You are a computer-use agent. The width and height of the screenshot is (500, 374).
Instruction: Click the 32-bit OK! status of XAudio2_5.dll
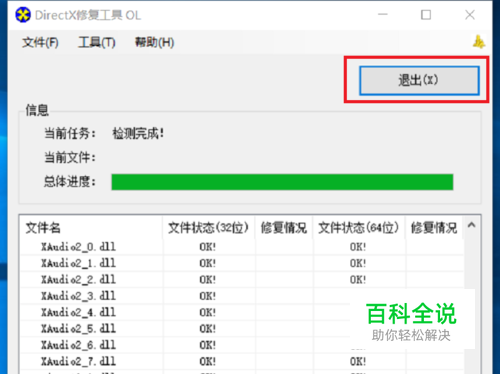208,329
